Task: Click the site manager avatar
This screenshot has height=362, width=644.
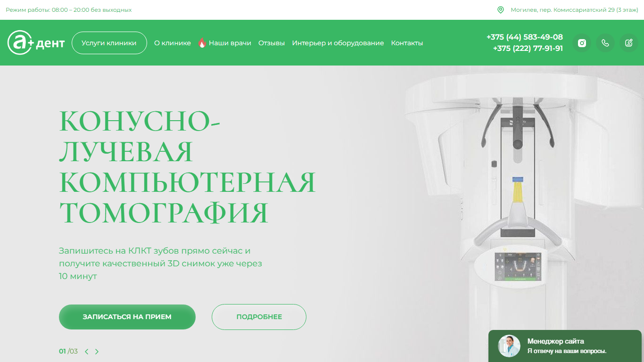Action: pyautogui.click(x=509, y=346)
